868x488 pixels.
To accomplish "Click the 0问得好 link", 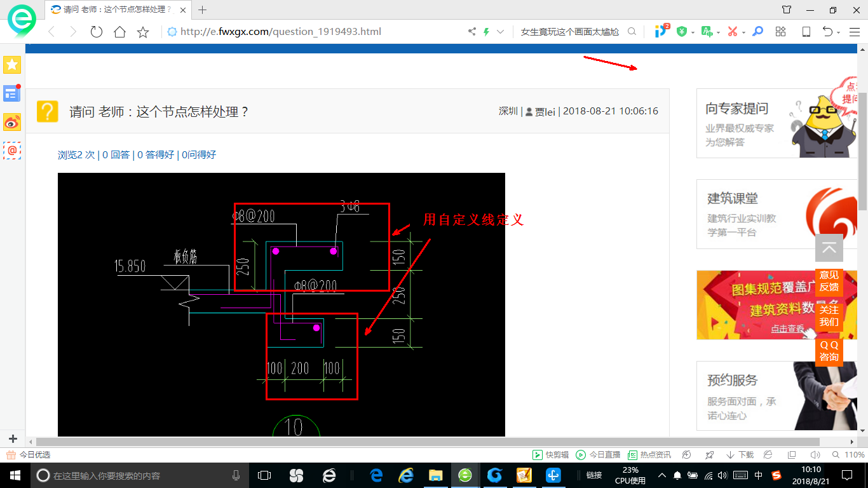I will point(199,154).
